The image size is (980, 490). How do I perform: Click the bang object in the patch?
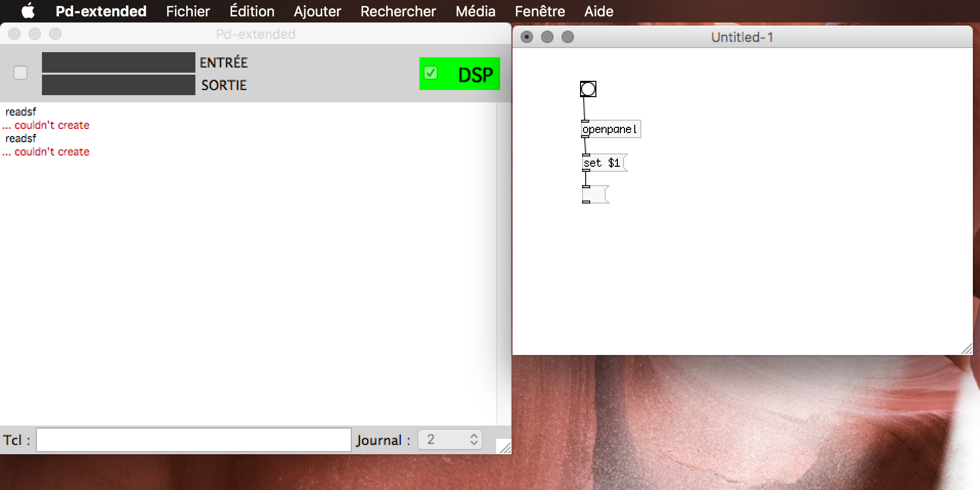tap(588, 89)
